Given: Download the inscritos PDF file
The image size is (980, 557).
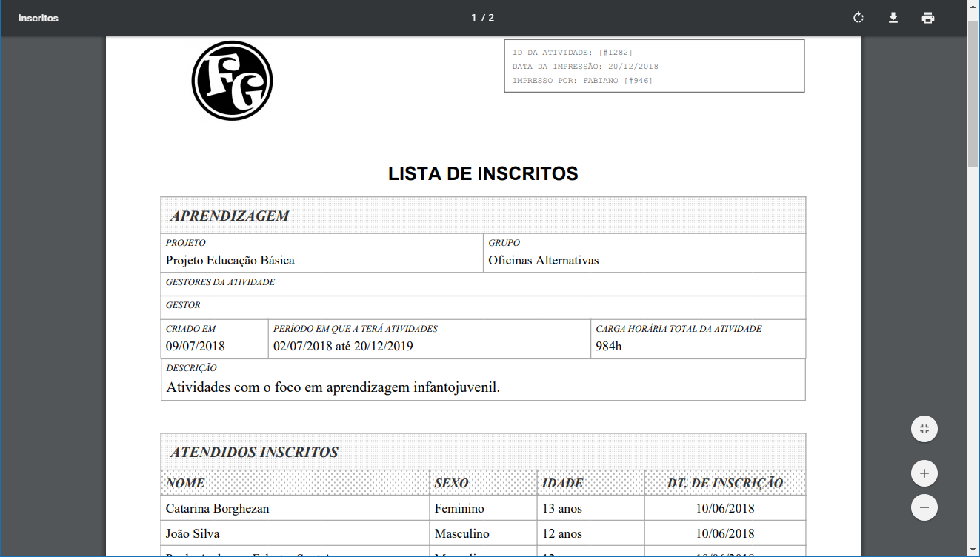Looking at the screenshot, I should pos(893,18).
